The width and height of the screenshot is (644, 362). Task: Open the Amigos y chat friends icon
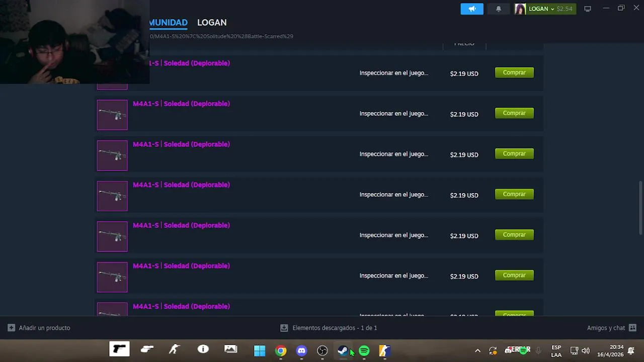pyautogui.click(x=633, y=328)
